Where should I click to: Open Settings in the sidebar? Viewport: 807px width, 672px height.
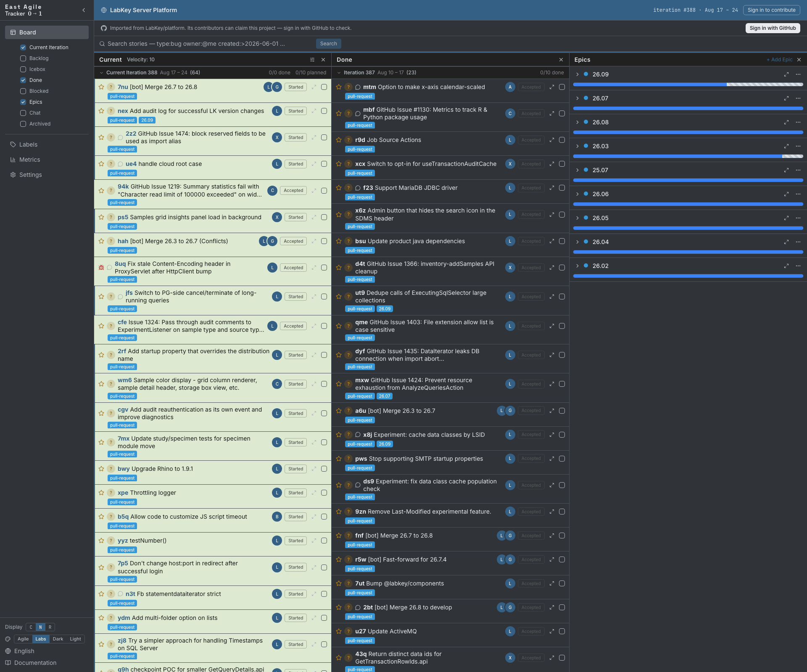coord(47,175)
